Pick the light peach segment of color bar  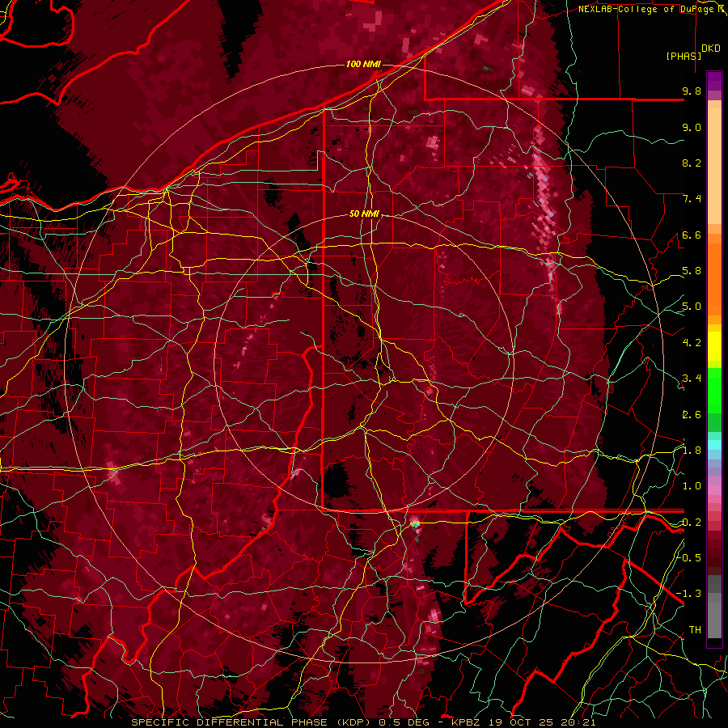pyautogui.click(x=714, y=167)
